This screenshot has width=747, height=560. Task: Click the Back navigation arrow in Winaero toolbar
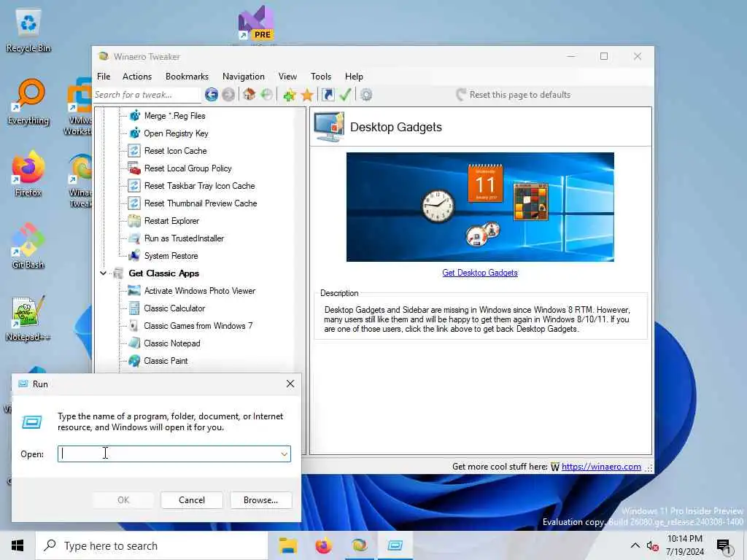tap(212, 95)
